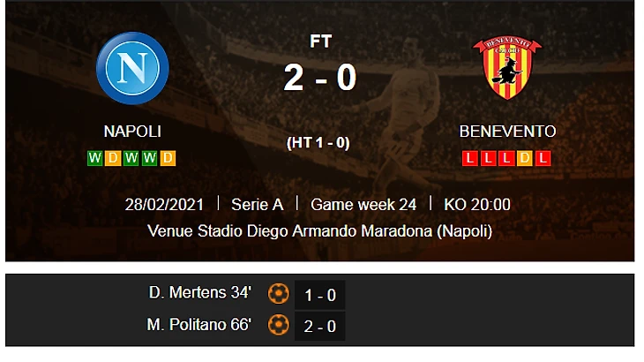Select the last L badge in Benevento's form

[x=544, y=159]
